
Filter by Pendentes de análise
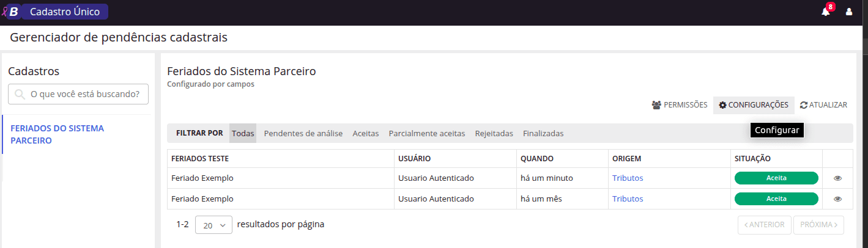303,133
